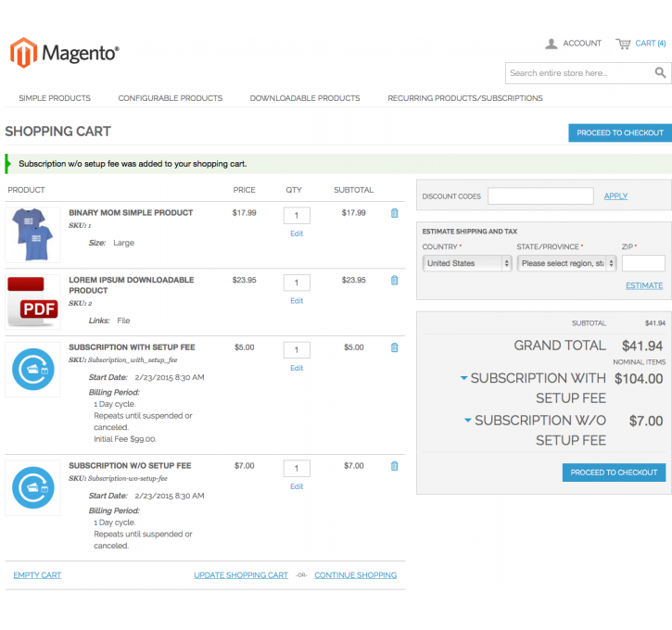Click the 'SKU: Subscription_with_setup_fee' text
The image size is (672, 630).
pyautogui.click(x=123, y=359)
